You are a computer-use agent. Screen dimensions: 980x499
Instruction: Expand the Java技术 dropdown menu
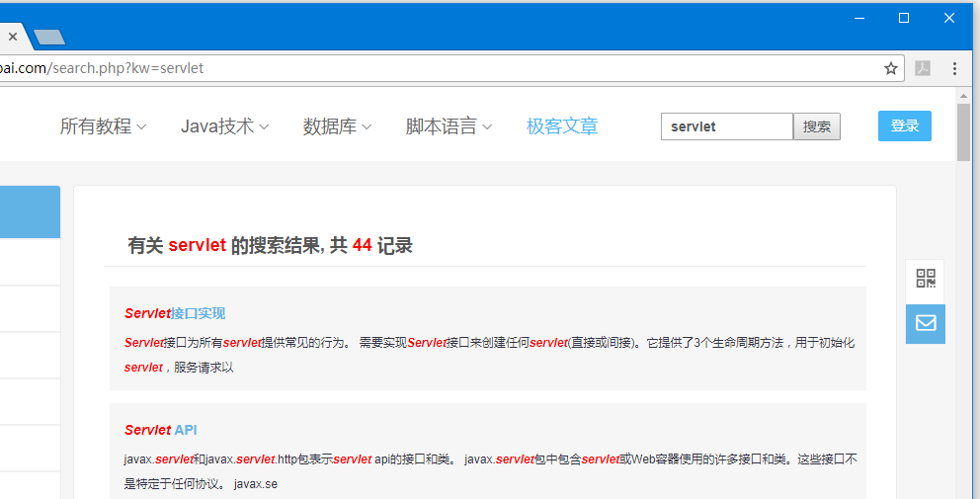(224, 126)
